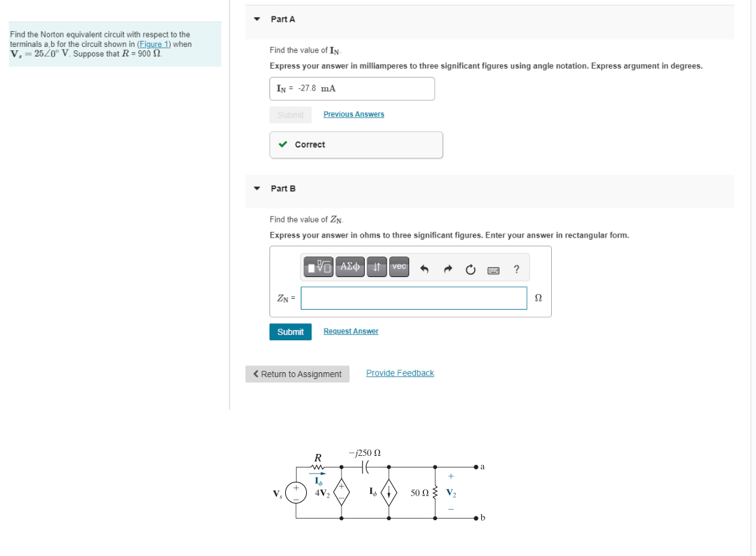The height and width of the screenshot is (556, 756).
Task: Select the vec vector notation icon
Action: [x=398, y=267]
